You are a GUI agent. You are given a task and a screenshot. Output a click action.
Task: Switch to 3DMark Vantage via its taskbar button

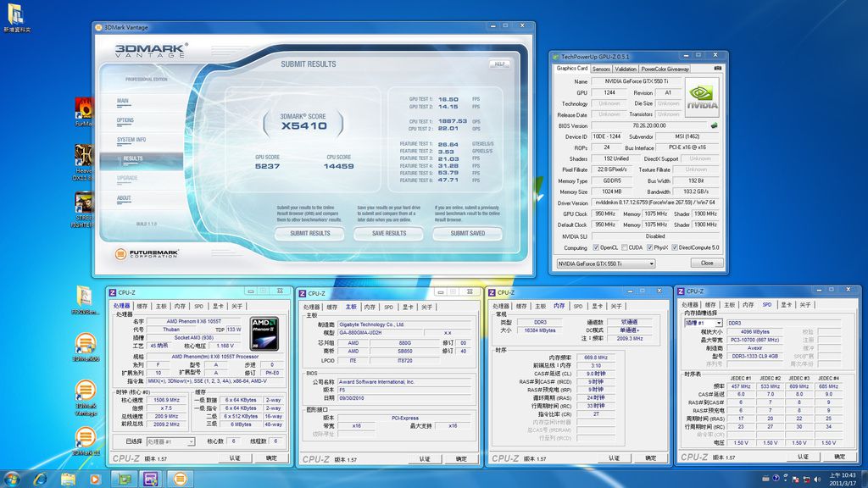180,479
